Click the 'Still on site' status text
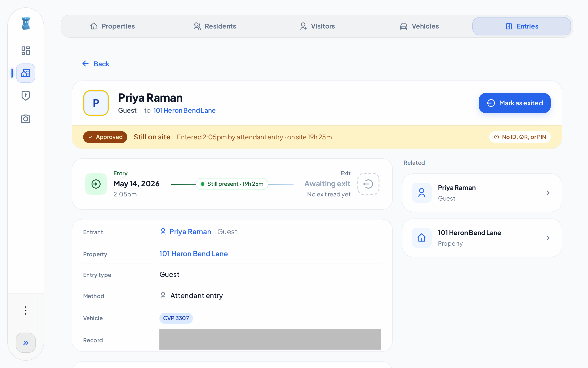Screen dimensions: 588x368 point(152,137)
